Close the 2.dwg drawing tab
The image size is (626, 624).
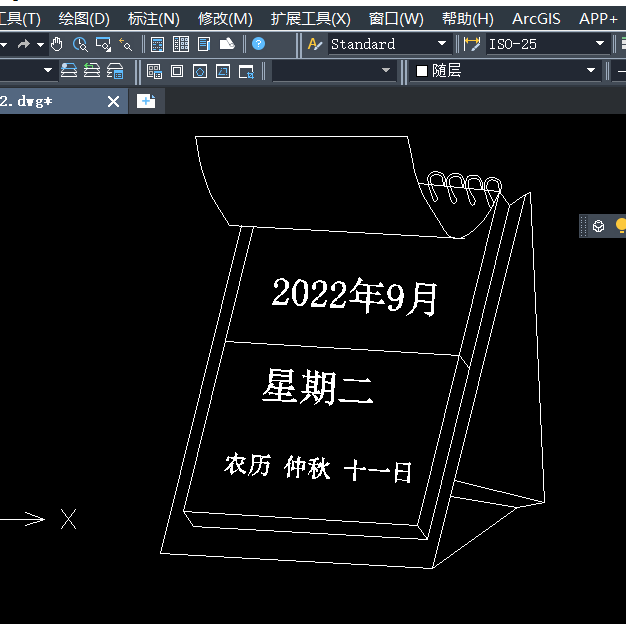point(113,101)
